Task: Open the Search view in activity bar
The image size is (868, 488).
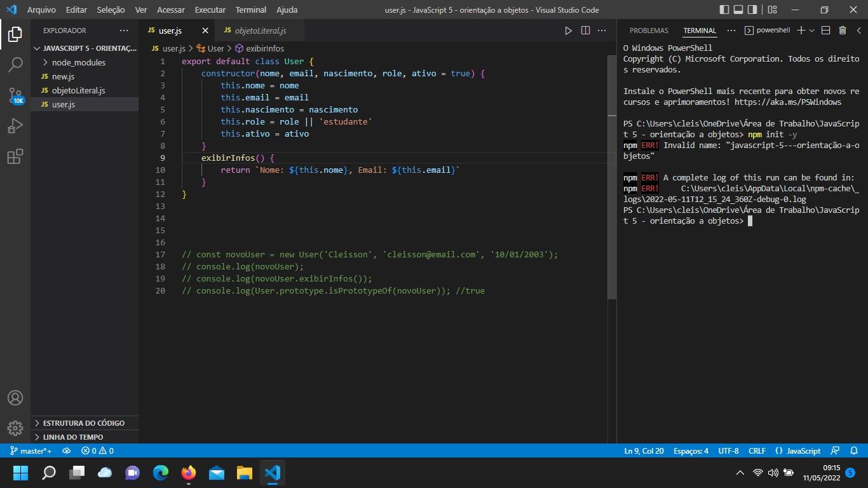Action: [x=15, y=65]
